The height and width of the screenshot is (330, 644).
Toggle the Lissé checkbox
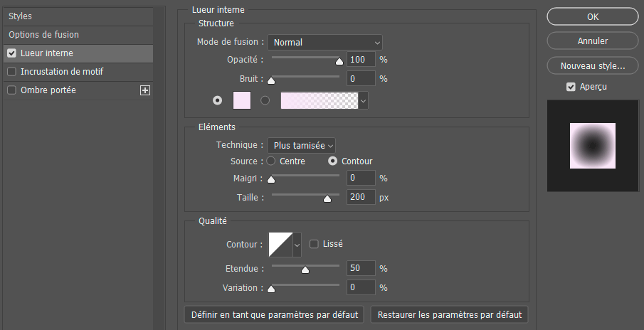pyautogui.click(x=314, y=244)
